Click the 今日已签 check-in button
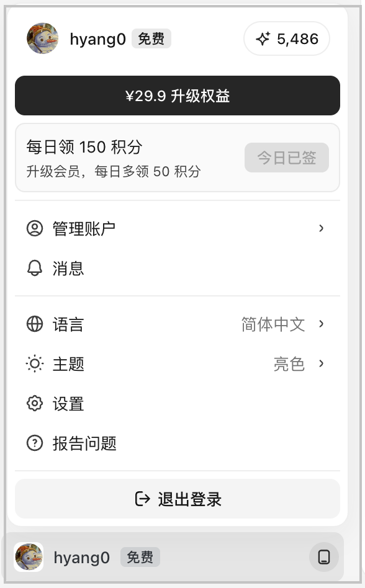 287,158
